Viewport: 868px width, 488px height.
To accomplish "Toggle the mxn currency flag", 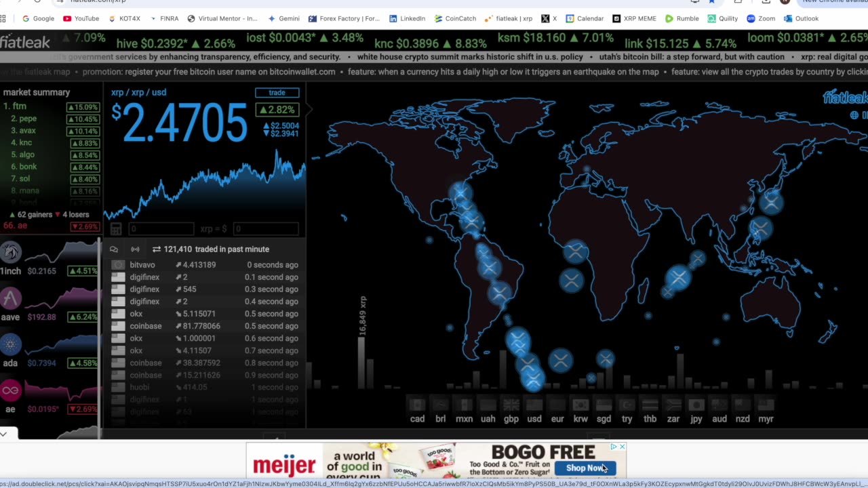I will 464,405.
